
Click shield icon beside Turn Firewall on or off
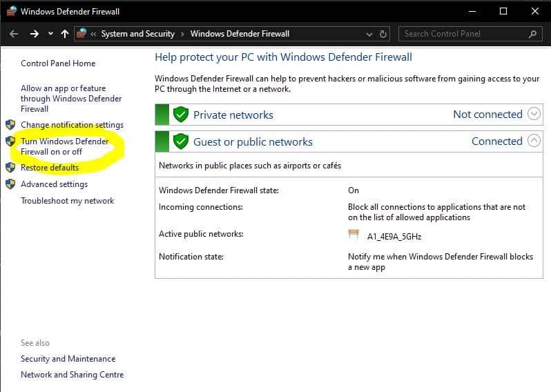10,141
